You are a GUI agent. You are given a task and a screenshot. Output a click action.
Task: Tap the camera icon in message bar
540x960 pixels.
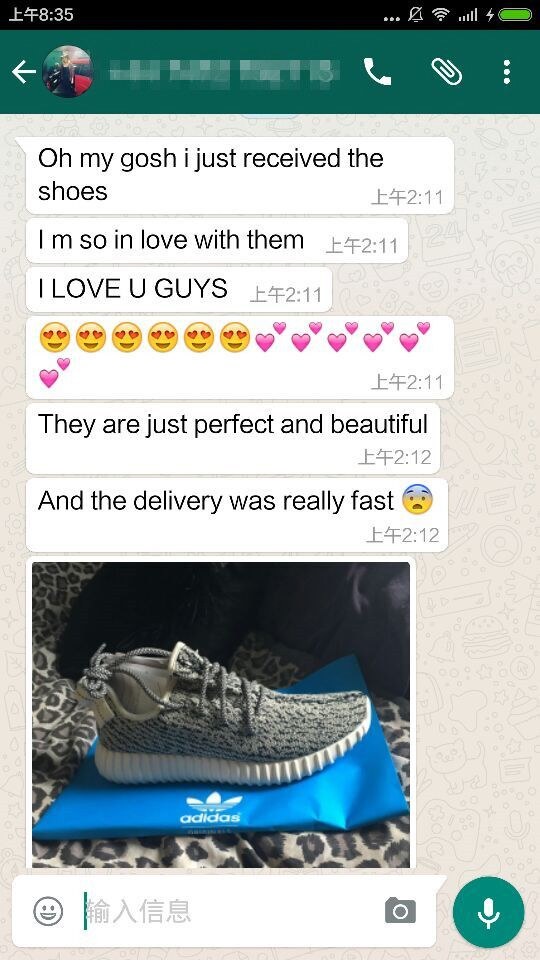click(400, 911)
